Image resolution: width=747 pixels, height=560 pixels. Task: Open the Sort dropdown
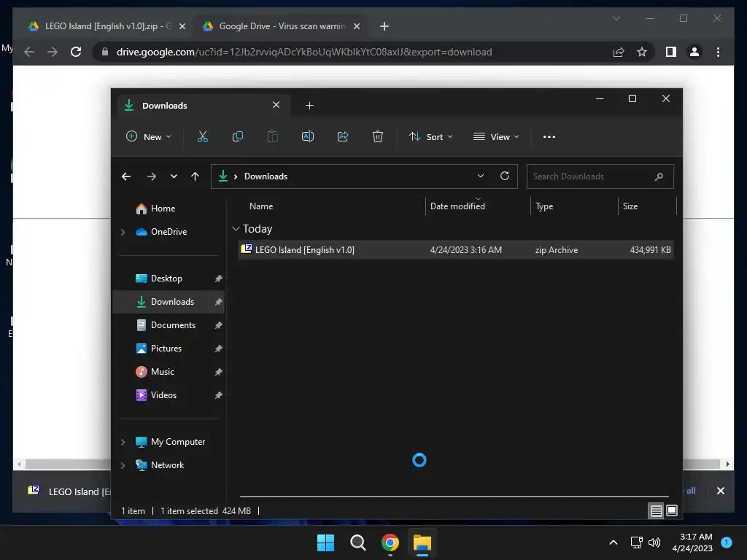430,136
